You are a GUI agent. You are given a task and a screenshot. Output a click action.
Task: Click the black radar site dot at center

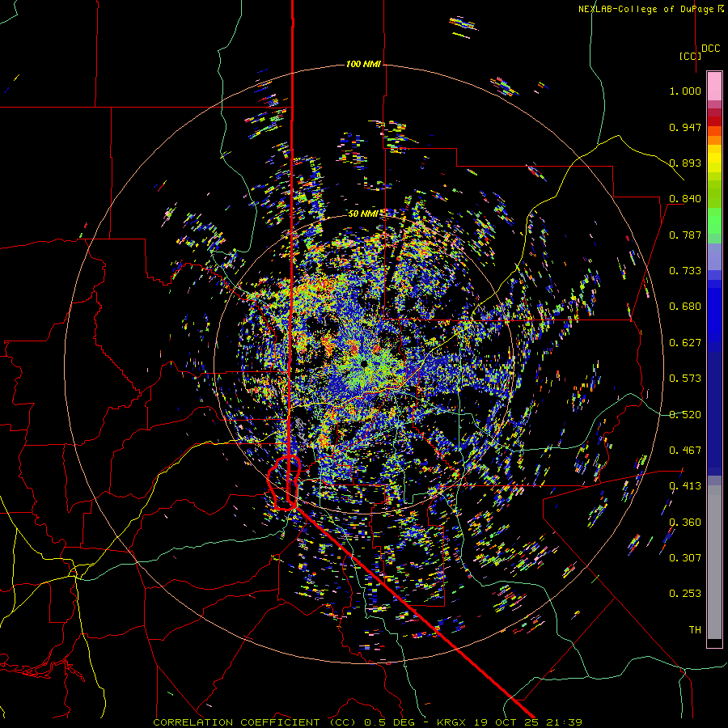coord(365,362)
